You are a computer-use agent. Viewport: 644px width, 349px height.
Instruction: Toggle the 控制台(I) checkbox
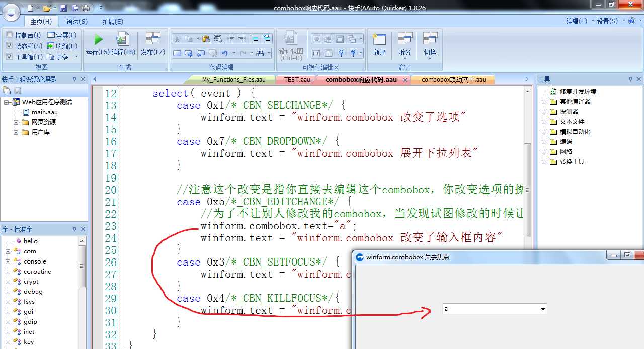tap(10, 35)
